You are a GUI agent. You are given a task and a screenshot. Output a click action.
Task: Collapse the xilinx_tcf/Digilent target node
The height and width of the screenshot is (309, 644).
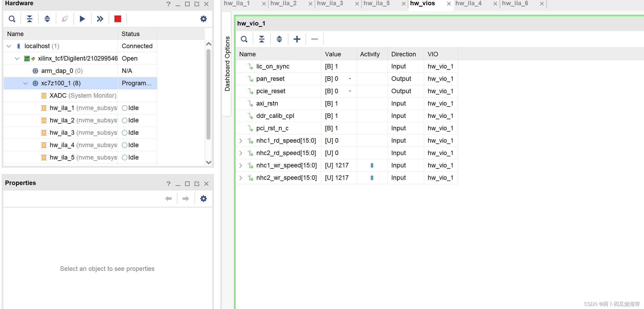17,58
